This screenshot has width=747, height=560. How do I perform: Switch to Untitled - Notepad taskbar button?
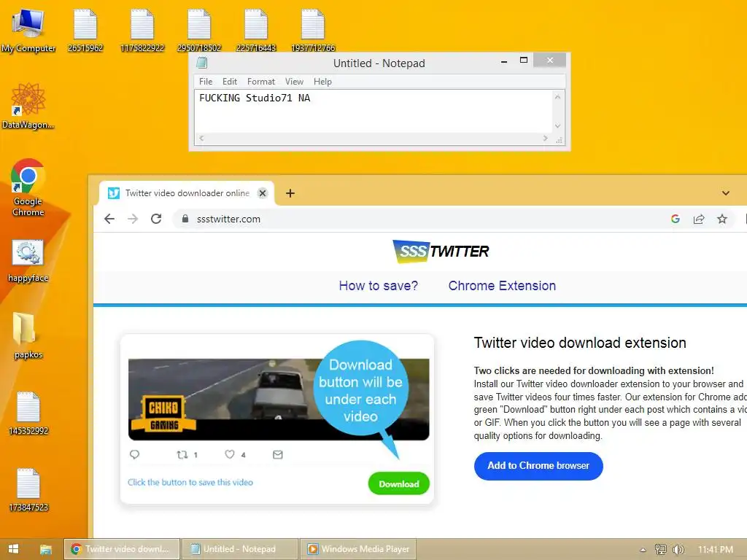tap(240, 549)
